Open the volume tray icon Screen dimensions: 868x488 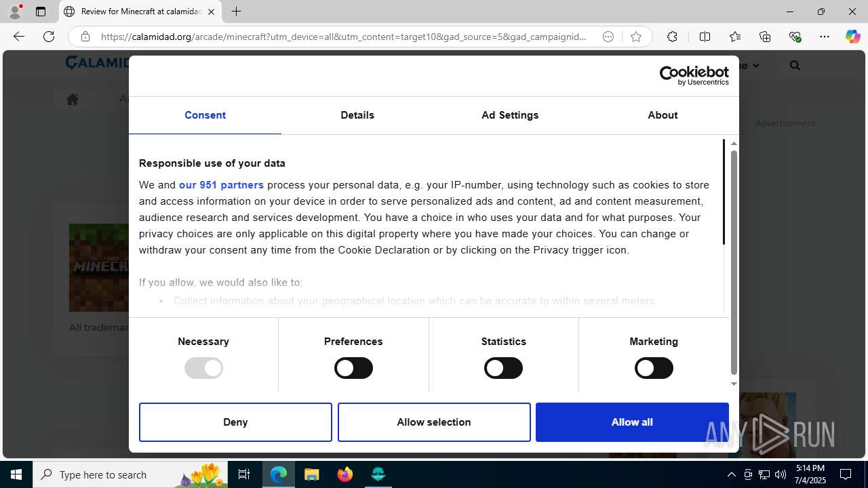coord(781,474)
